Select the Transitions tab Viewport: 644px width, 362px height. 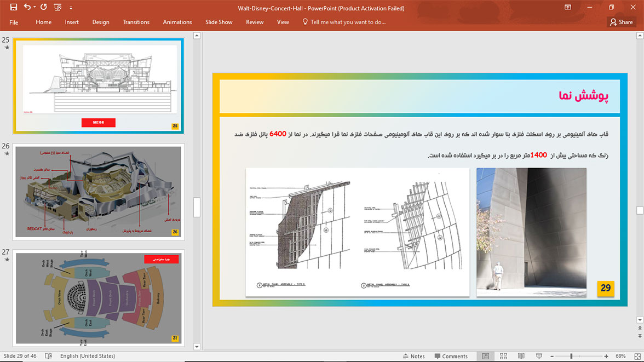pyautogui.click(x=136, y=22)
